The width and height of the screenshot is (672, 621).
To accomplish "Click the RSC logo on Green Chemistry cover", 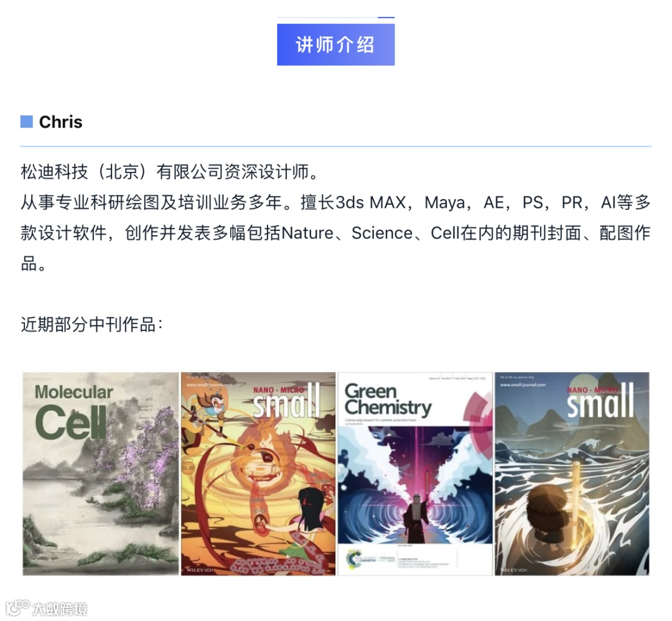I will tap(361, 559).
